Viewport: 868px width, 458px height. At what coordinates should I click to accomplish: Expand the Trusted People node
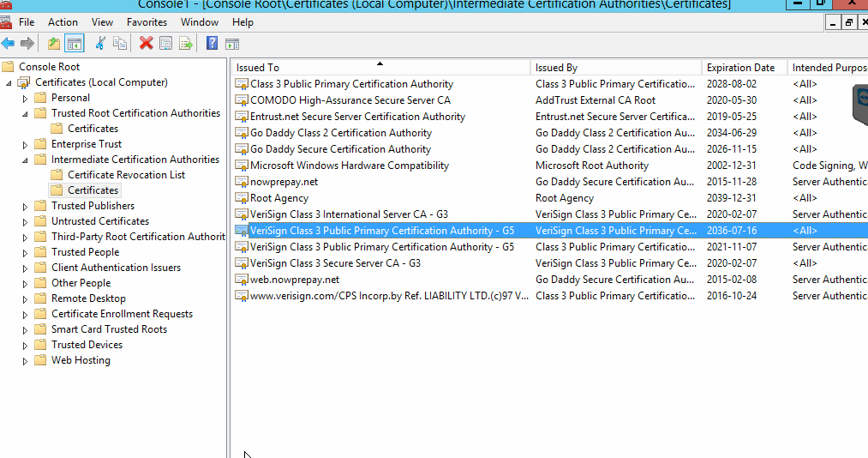tap(25, 253)
